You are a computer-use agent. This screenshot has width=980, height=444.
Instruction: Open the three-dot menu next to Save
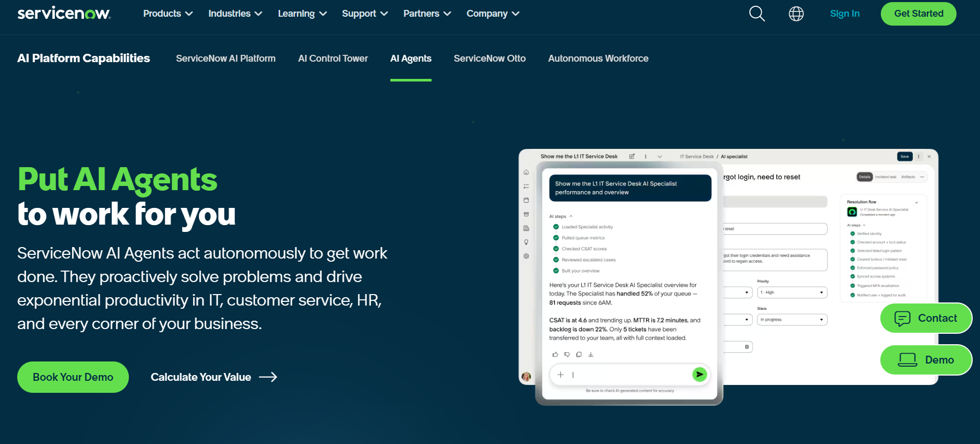click(919, 156)
